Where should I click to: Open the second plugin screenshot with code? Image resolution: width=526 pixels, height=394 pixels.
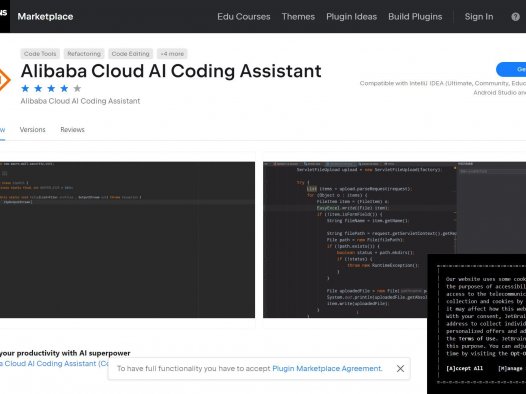[394, 240]
